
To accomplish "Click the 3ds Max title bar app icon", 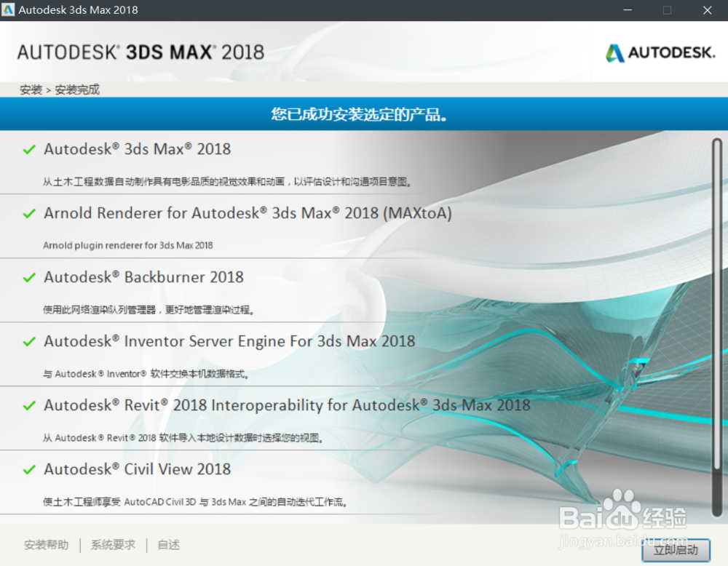I will click(8, 9).
